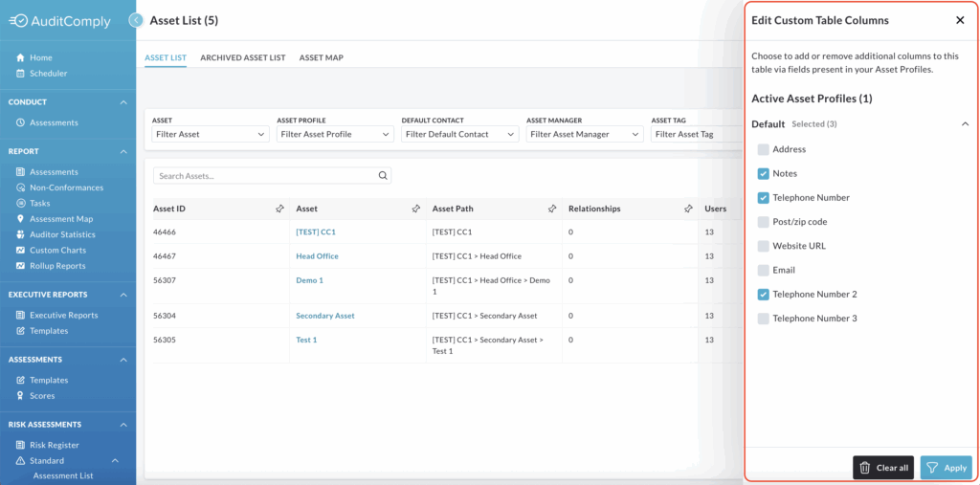The width and height of the screenshot is (980, 485).
Task: Open the Asset Map tab
Action: [321, 57]
